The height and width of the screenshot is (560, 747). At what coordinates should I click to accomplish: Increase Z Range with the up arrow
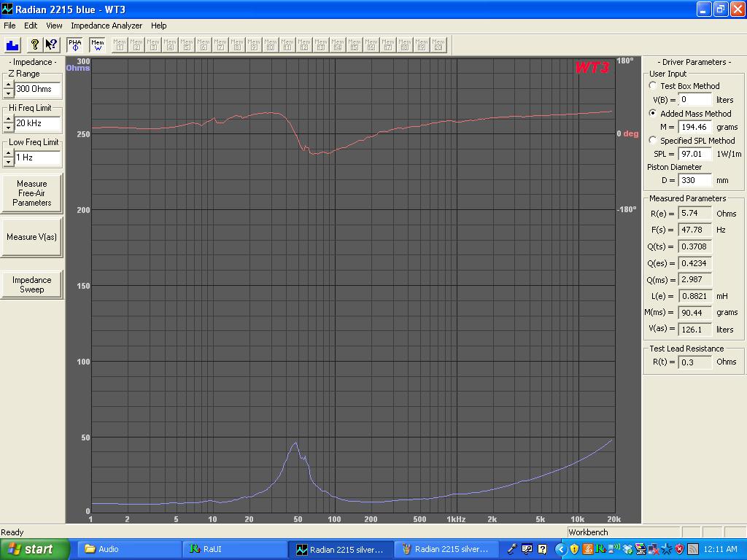pyautogui.click(x=8, y=85)
